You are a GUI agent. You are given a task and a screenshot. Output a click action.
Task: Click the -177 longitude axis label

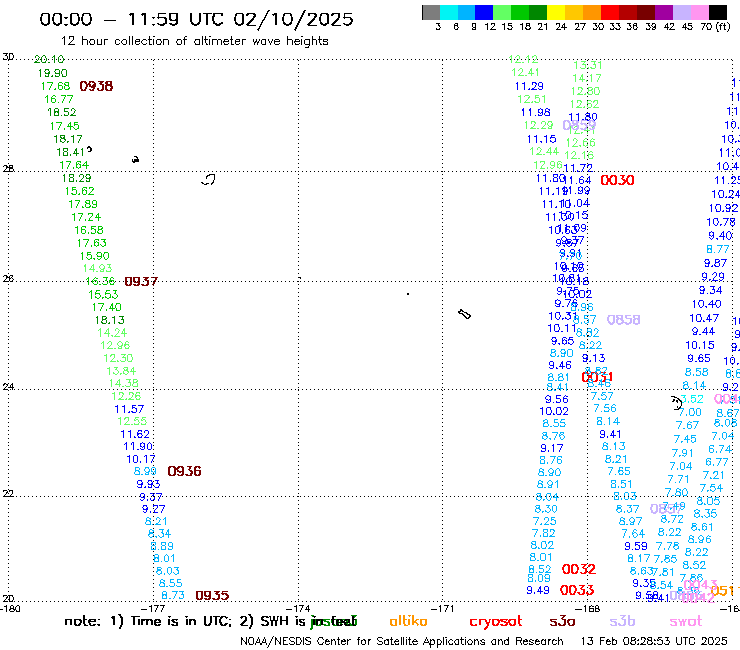pyautogui.click(x=153, y=609)
